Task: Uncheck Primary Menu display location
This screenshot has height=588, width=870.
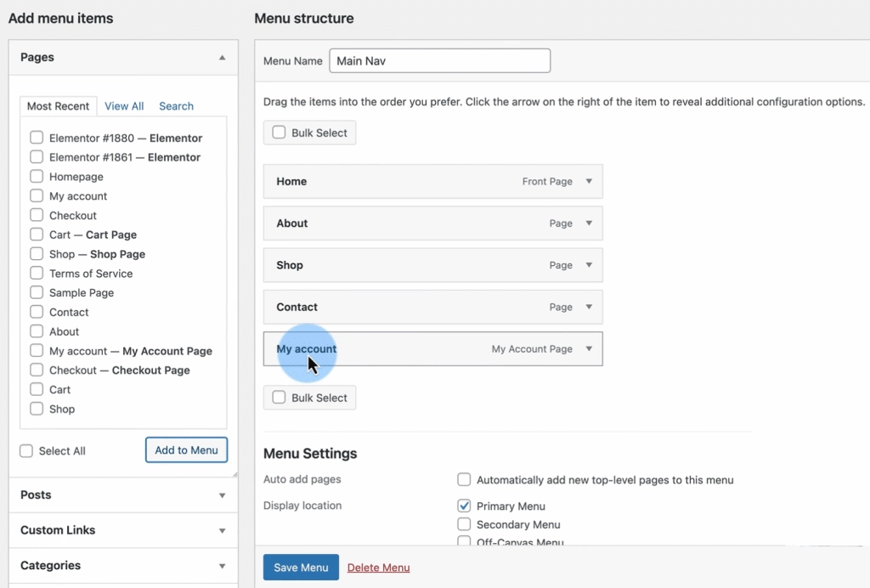Action: [464, 506]
